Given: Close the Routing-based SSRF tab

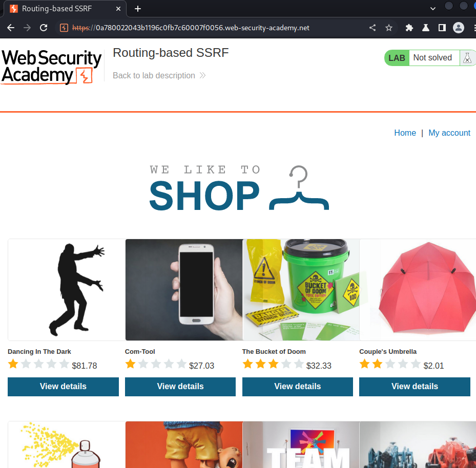Looking at the screenshot, I should click(118, 9).
